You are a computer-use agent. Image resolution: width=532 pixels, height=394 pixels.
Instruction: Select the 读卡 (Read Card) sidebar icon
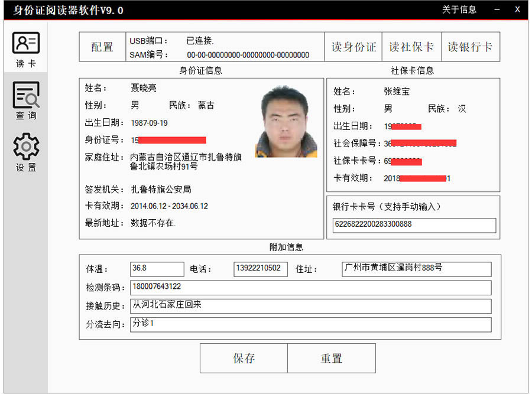(25, 47)
